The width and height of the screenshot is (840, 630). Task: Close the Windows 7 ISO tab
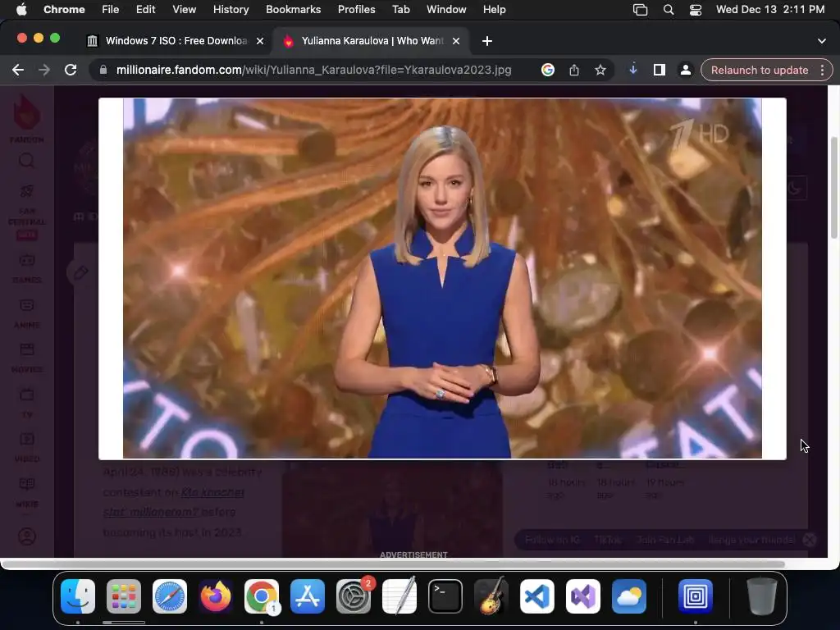point(260,41)
